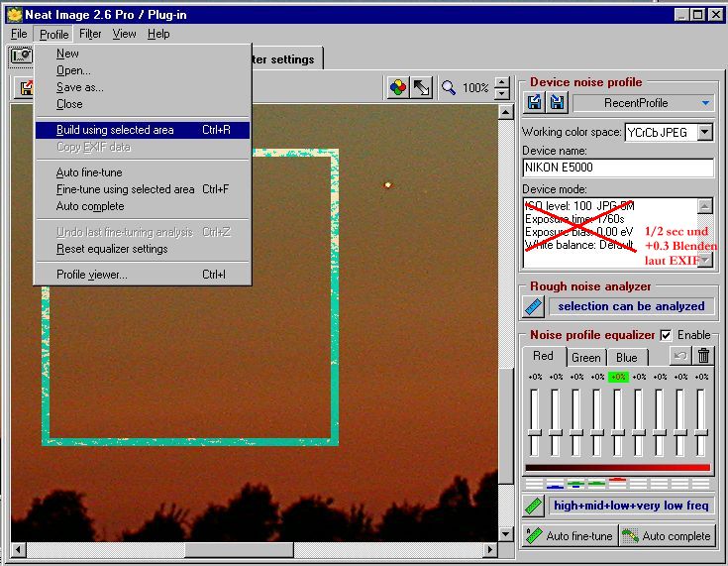Click the equalizer trash (reset) icon

(703, 356)
